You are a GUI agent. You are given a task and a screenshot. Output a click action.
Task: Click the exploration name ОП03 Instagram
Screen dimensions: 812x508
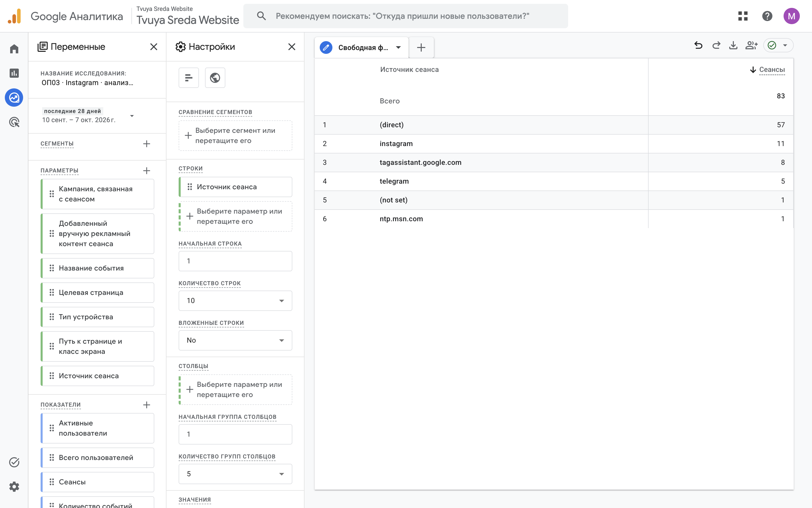87,83
